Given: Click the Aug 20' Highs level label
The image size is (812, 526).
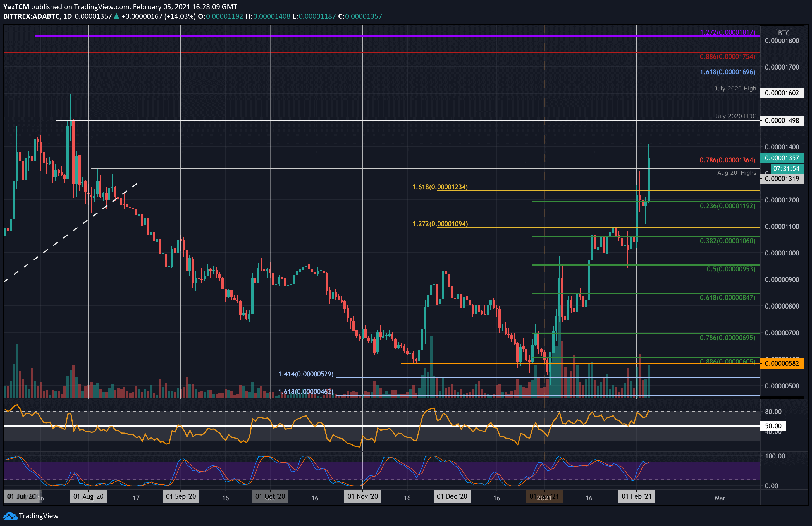Looking at the screenshot, I should (x=737, y=173).
